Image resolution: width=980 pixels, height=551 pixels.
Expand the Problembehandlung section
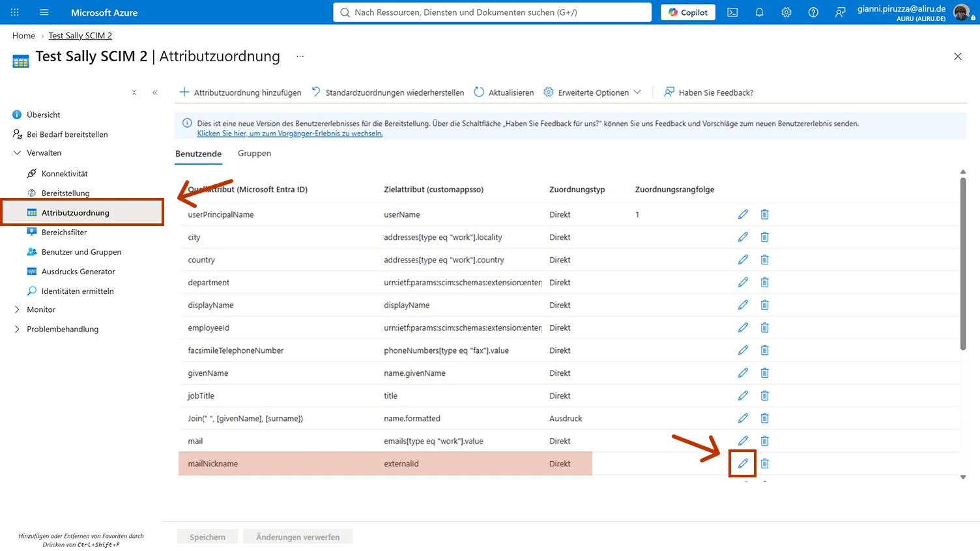17,329
